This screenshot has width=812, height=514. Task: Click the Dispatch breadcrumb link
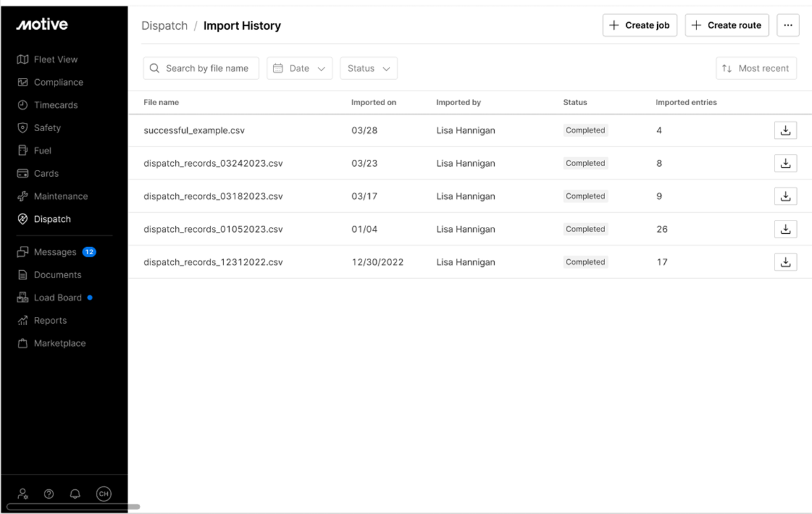click(164, 26)
